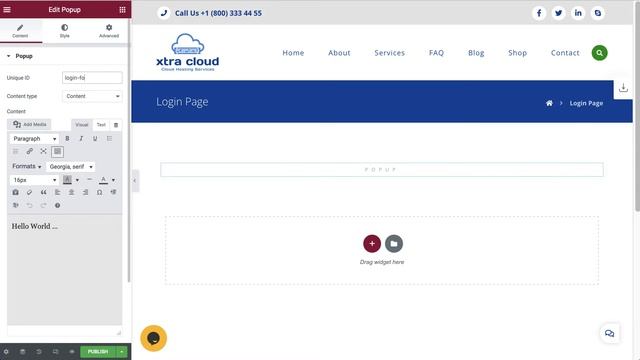Image resolution: width=640 pixels, height=360 pixels.
Task: Open keyboard shortcuts help icon
Action: point(58,205)
